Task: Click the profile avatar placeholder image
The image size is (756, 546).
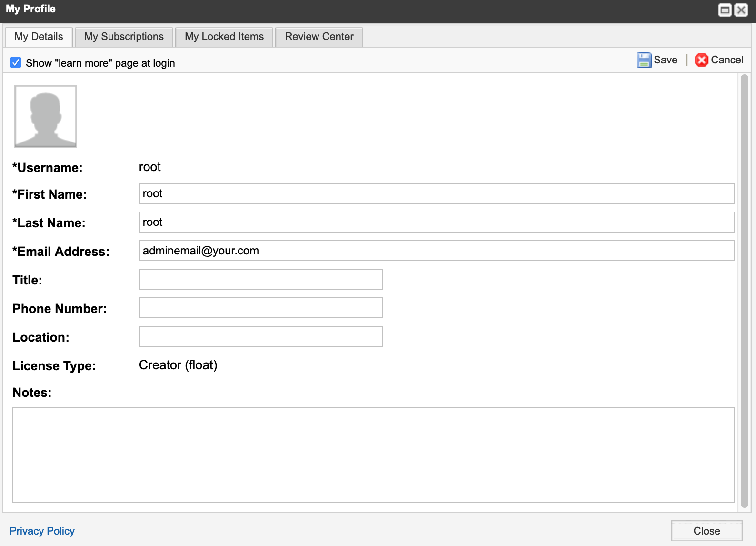Action: pyautogui.click(x=46, y=116)
